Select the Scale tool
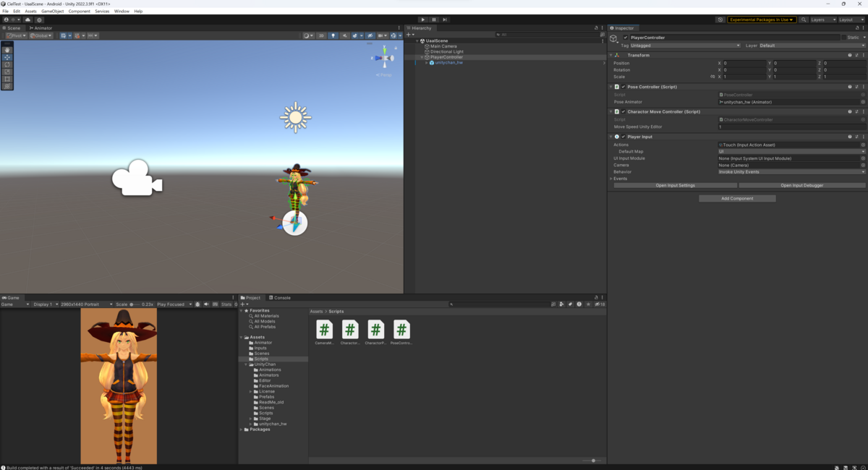 pyautogui.click(x=7, y=72)
